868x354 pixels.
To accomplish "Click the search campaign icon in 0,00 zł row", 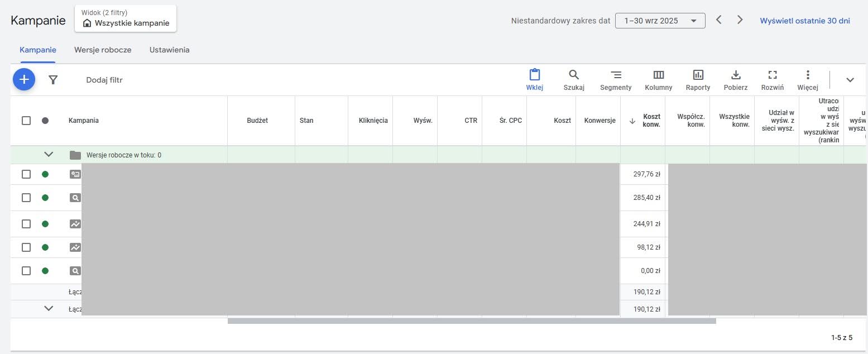I will 75,271.
